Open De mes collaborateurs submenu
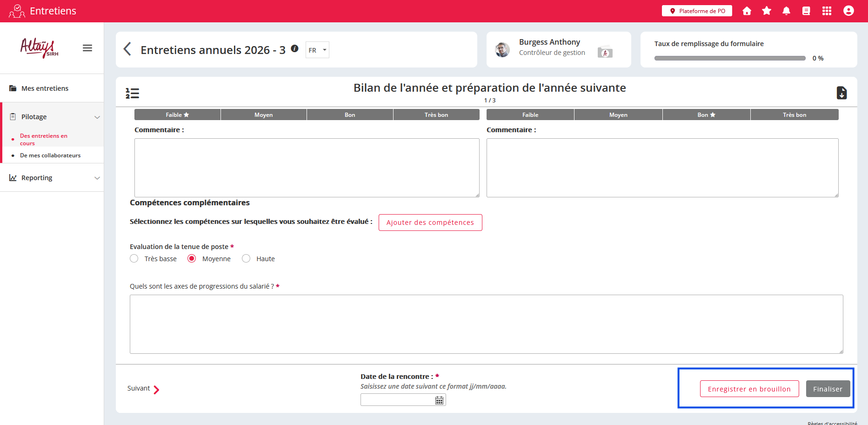The width and height of the screenshot is (868, 425). [50, 155]
